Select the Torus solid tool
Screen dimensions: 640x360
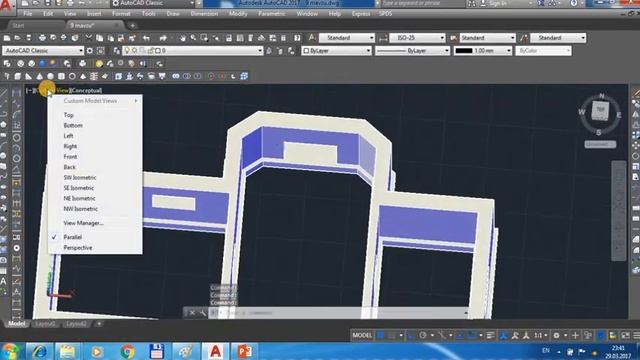click(72, 76)
